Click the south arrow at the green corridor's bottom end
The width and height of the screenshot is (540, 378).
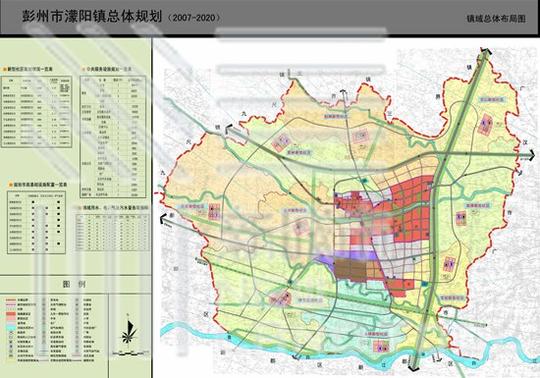(413, 368)
